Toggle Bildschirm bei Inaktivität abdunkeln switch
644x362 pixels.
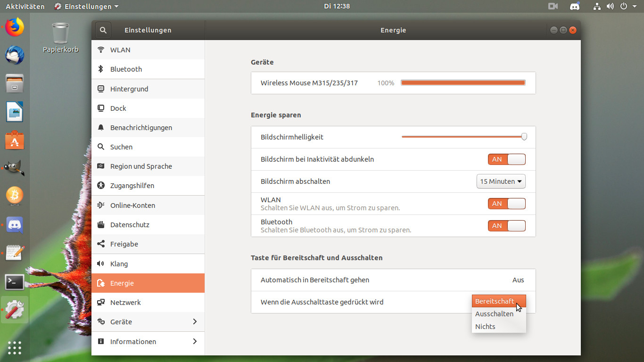pos(507,159)
